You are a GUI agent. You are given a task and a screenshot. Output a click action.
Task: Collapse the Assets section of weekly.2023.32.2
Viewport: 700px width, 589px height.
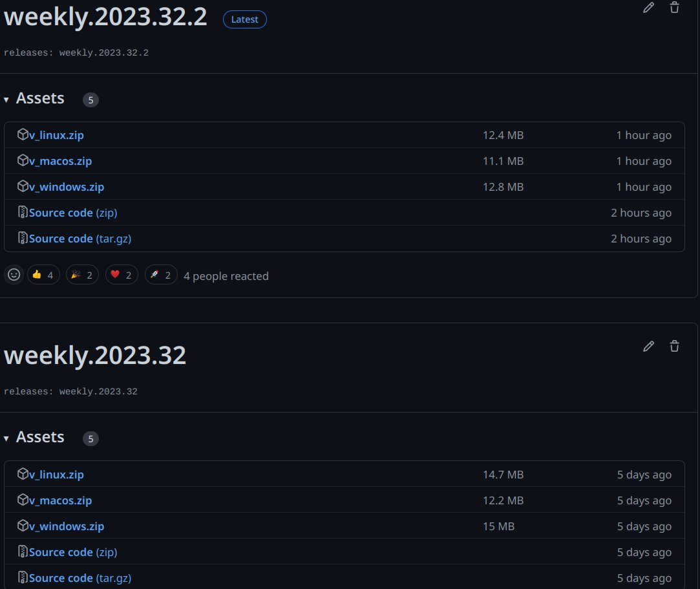6,100
